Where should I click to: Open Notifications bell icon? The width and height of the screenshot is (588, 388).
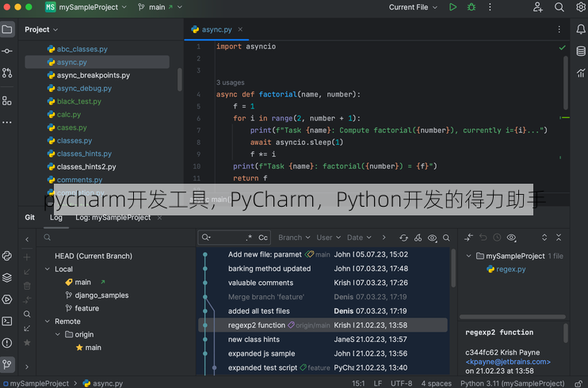581,29
